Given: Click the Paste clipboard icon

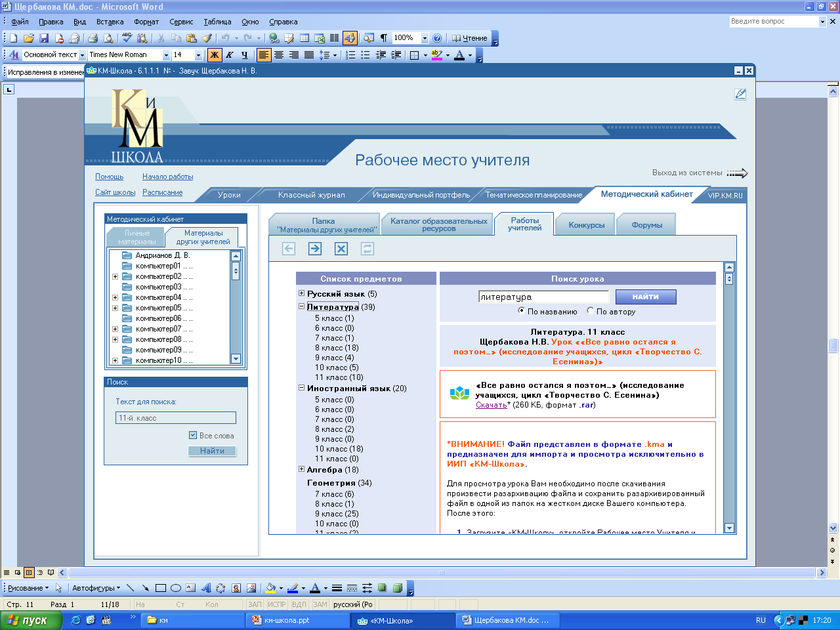Looking at the screenshot, I should click(x=192, y=38).
